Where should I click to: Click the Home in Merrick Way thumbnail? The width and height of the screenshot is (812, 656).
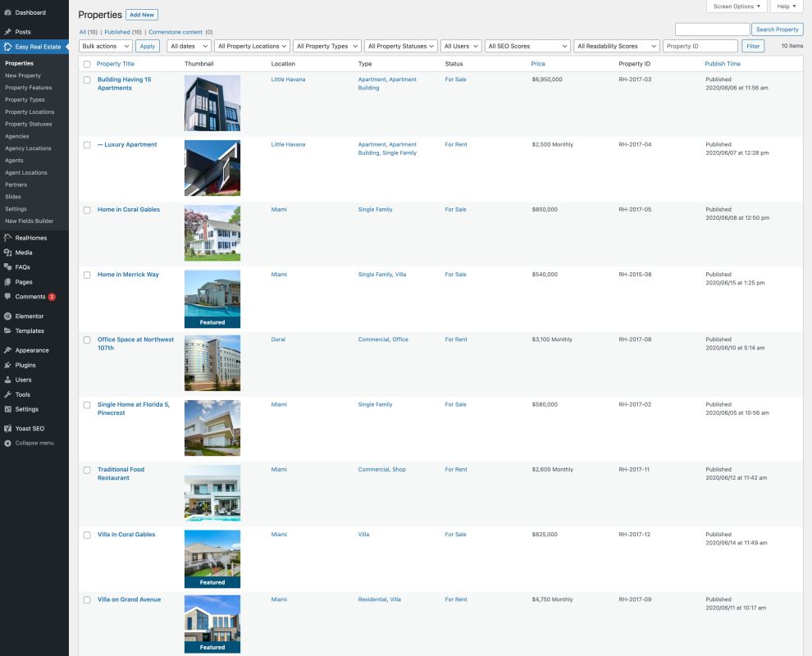coord(212,299)
